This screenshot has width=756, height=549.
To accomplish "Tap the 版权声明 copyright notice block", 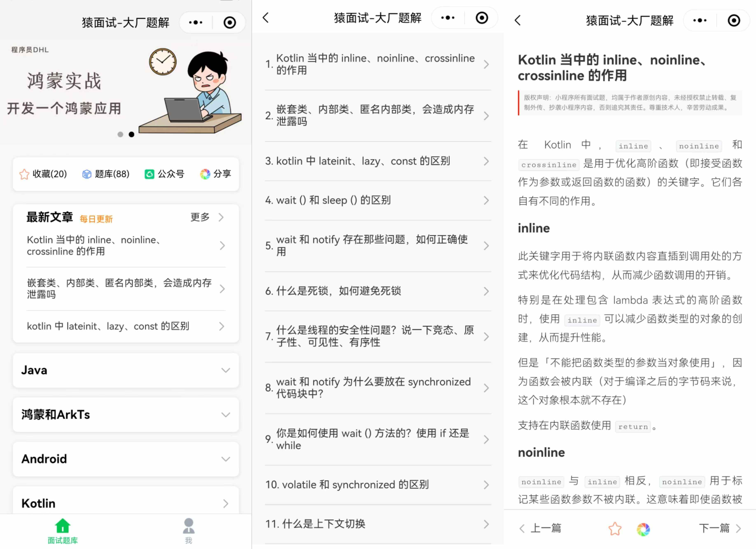I will 630,103.
